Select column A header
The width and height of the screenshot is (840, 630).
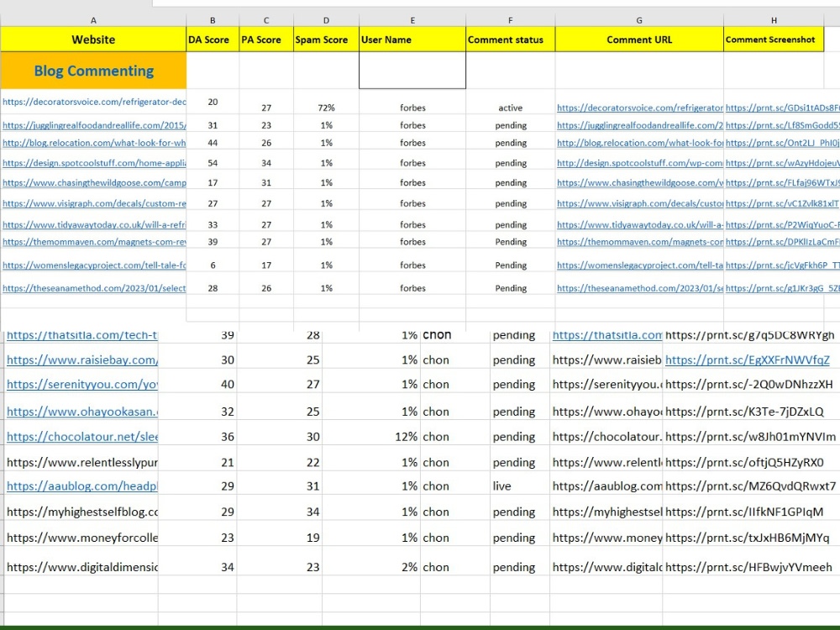tap(93, 20)
